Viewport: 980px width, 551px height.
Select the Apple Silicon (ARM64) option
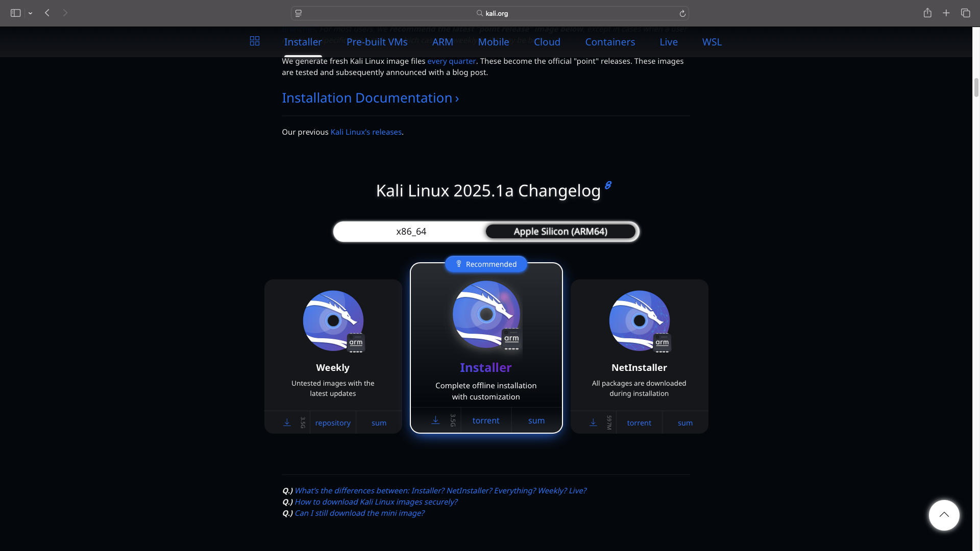point(560,232)
